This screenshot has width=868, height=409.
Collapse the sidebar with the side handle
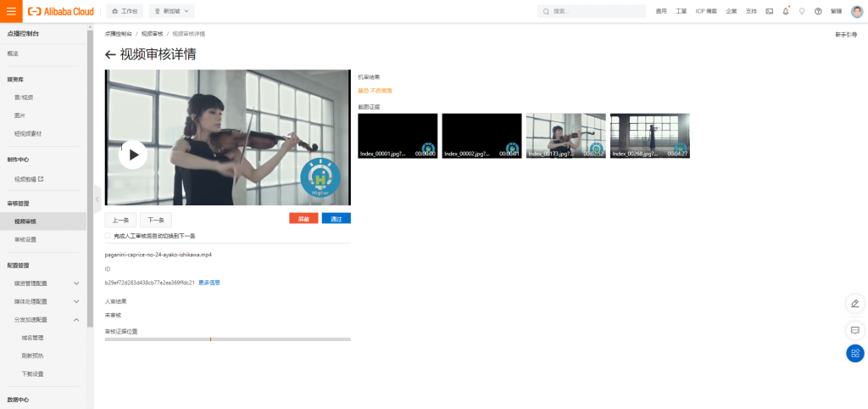(97, 199)
